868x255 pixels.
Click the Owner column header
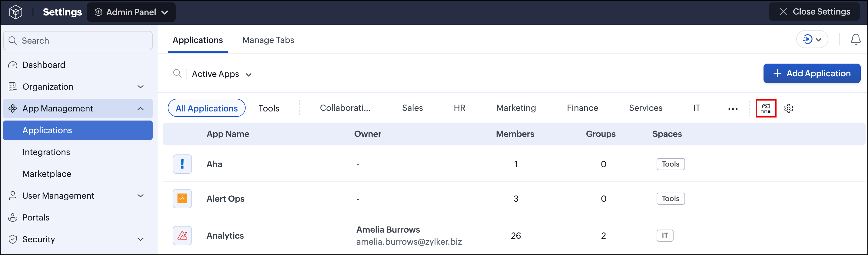(x=368, y=134)
